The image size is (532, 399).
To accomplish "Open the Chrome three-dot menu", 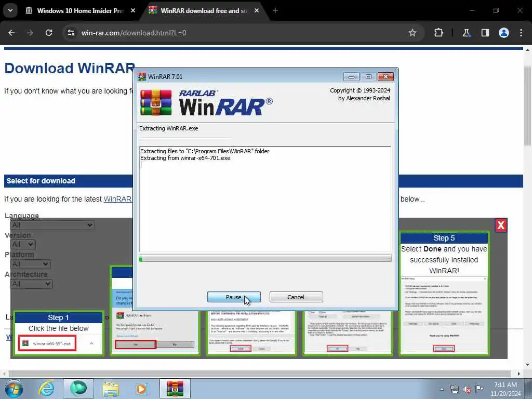I will coord(521,33).
